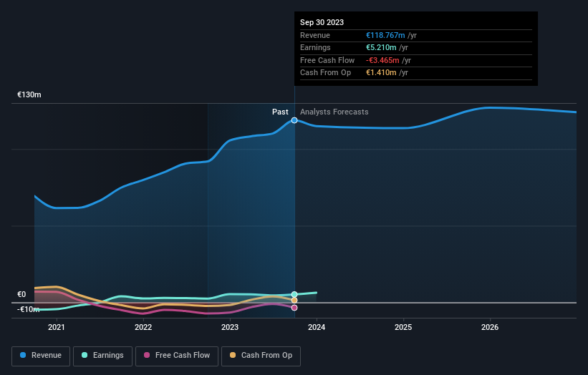Toggle the Free Cash Flow legend series
This screenshot has width=588, height=375.
[x=177, y=356]
